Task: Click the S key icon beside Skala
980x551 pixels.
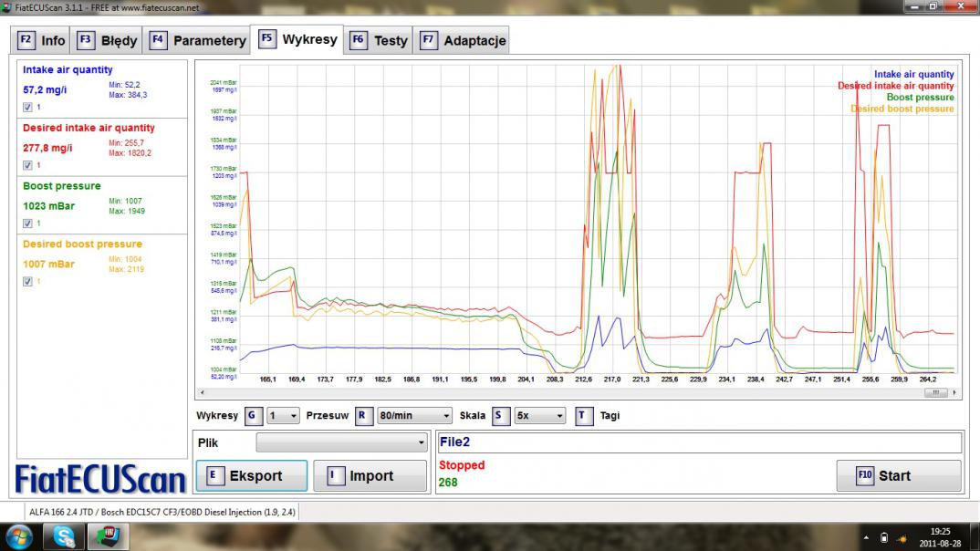Action: (500, 416)
